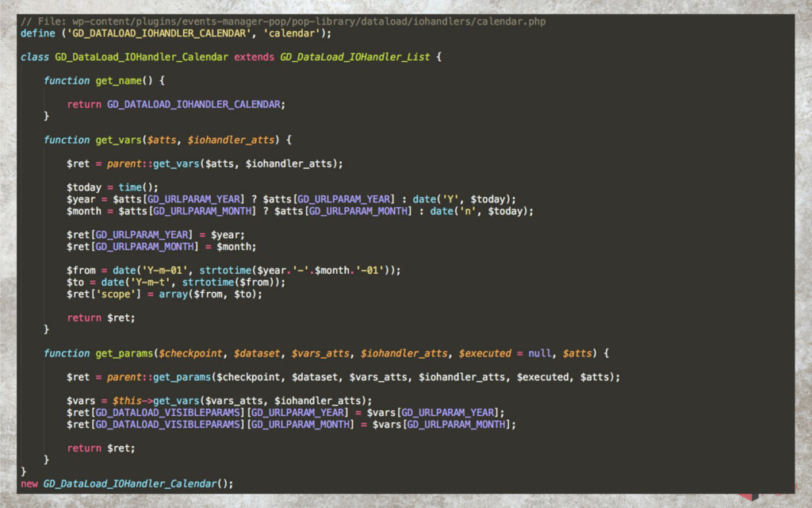Click the $ret[GD_URLPARAM_MONTH] = $month line
The height and width of the screenshot is (508, 812).
point(162,247)
